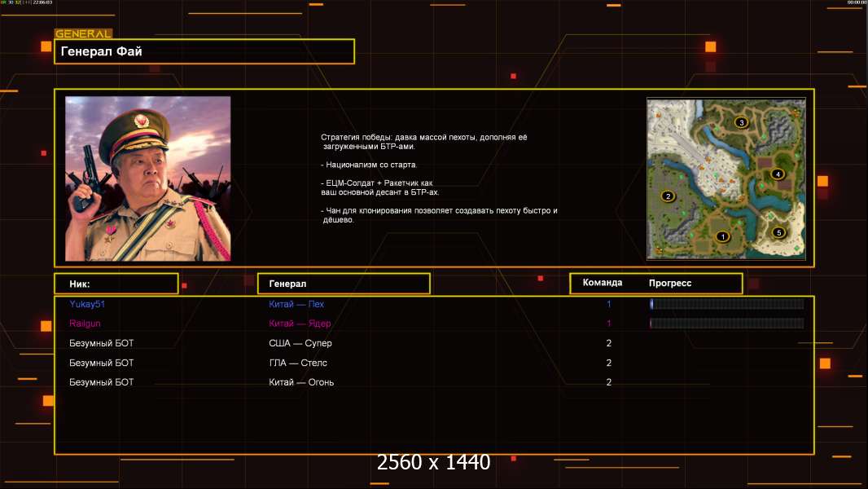Screen dimensions: 868x489
Task: Click start position marker 4 on minimap
Action: pyautogui.click(x=778, y=174)
